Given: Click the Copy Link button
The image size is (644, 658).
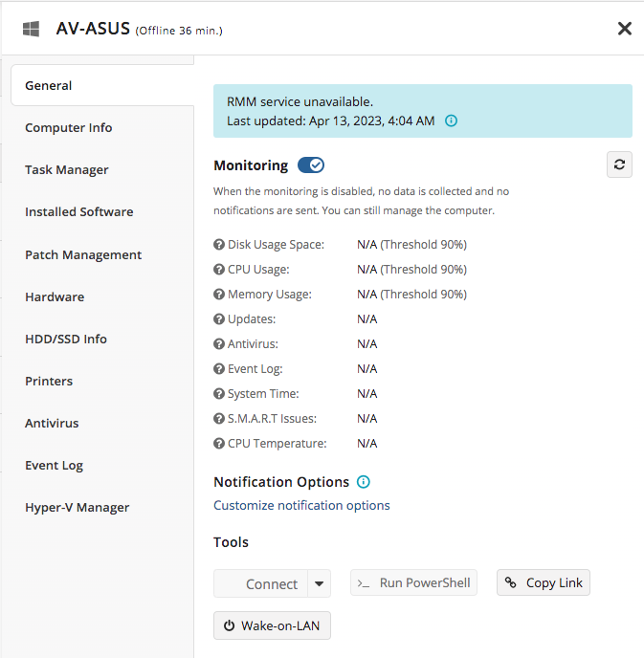Looking at the screenshot, I should (x=544, y=582).
